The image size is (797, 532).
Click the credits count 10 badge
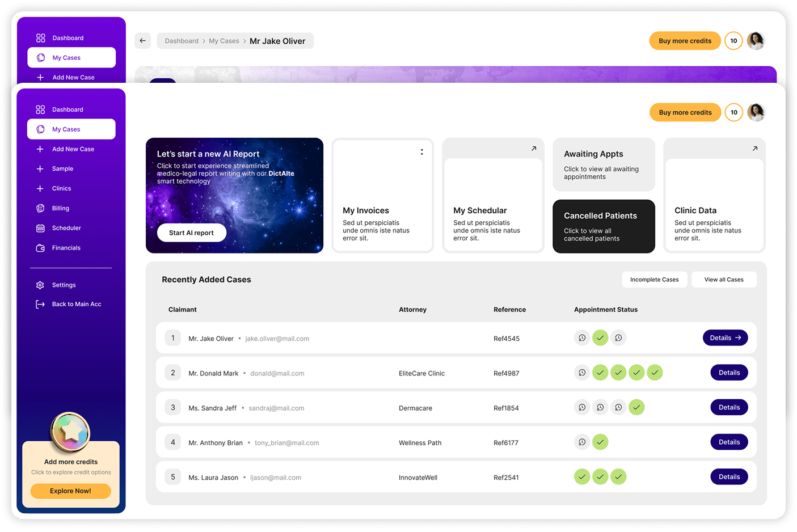pos(733,112)
